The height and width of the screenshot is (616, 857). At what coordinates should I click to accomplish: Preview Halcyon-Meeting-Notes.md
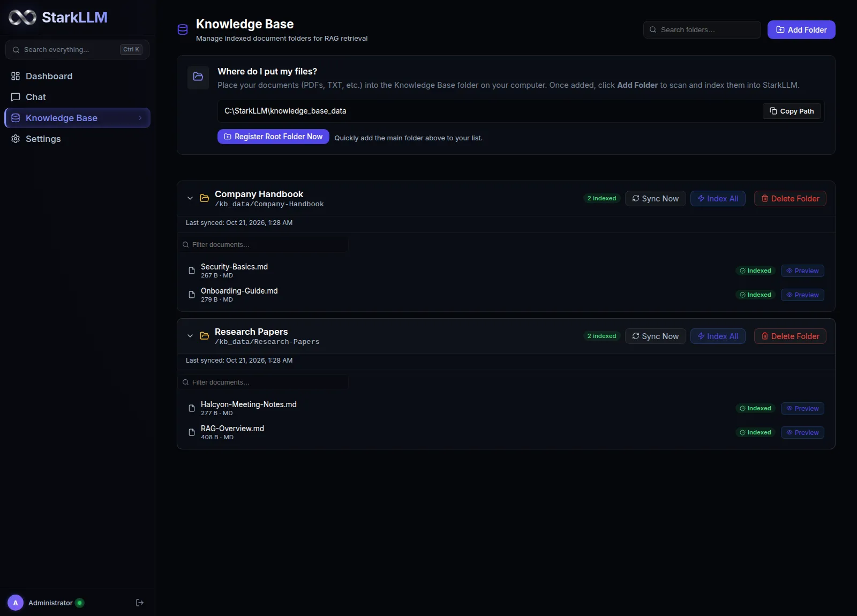click(x=802, y=409)
